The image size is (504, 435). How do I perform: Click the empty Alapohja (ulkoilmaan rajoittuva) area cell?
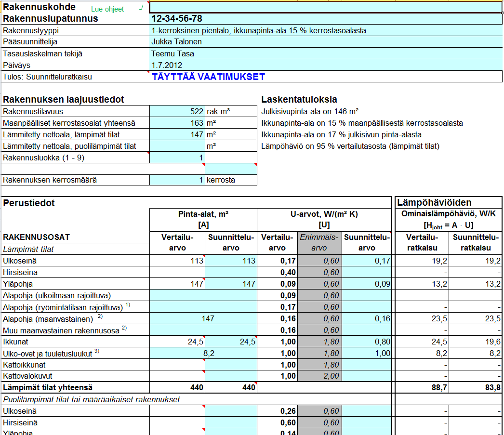click(x=203, y=295)
